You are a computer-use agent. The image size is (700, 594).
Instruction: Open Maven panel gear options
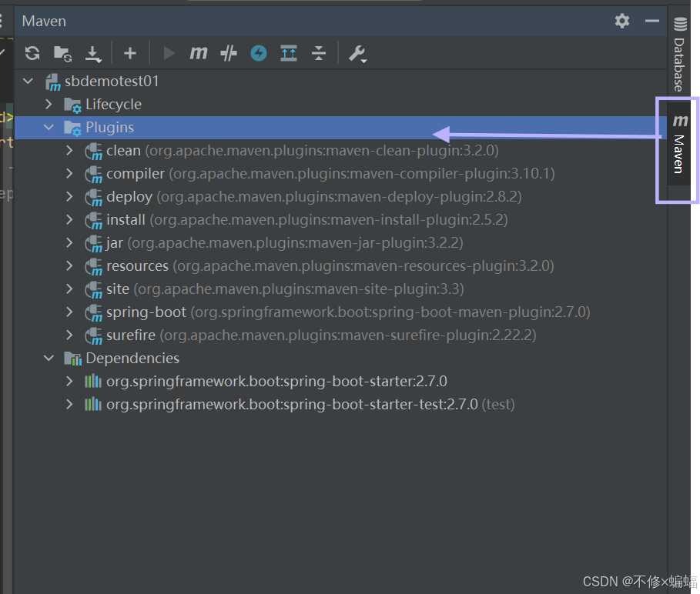tap(622, 21)
